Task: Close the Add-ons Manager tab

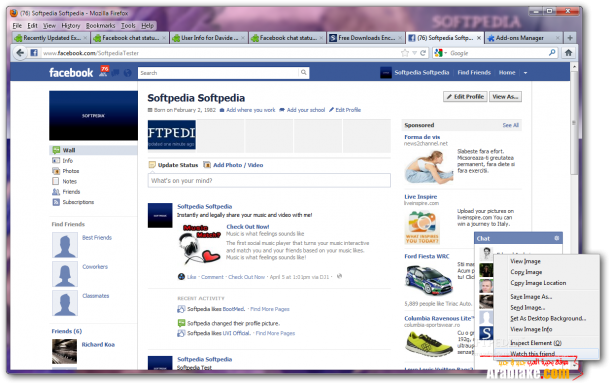Action: point(557,38)
